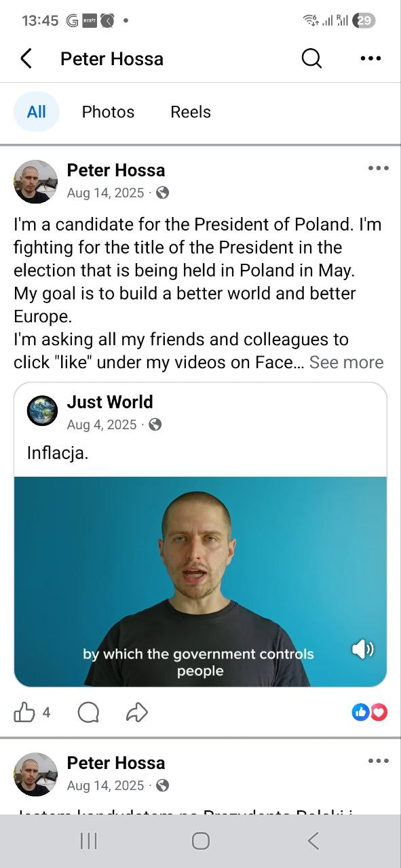Viewport: 401px width, 868px height.
Task: Select the All filter tab
Action: (37, 112)
